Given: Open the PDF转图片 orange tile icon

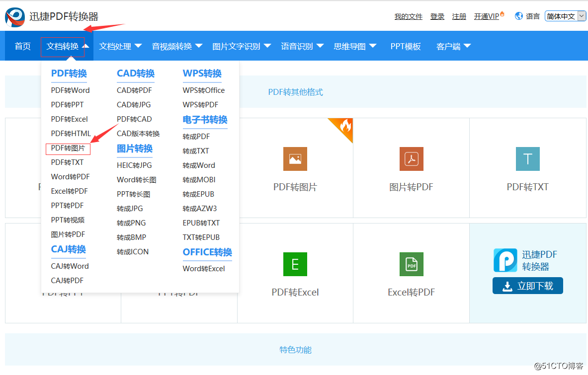Looking at the screenshot, I should click(295, 159).
